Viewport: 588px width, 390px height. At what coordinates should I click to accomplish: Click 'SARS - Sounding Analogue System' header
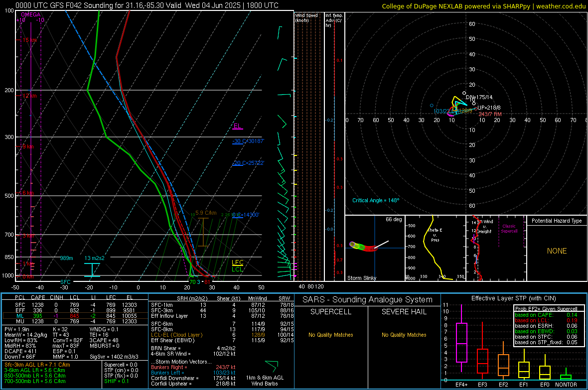(368, 300)
